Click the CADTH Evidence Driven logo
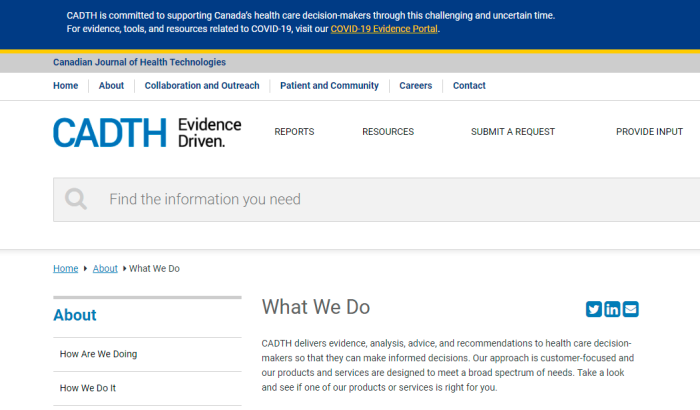Image resolution: width=700 pixels, height=410 pixels. pos(147,133)
